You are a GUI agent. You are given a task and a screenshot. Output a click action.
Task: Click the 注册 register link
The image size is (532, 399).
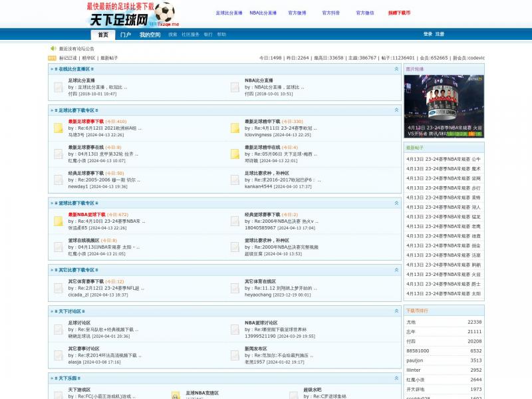click(x=440, y=34)
